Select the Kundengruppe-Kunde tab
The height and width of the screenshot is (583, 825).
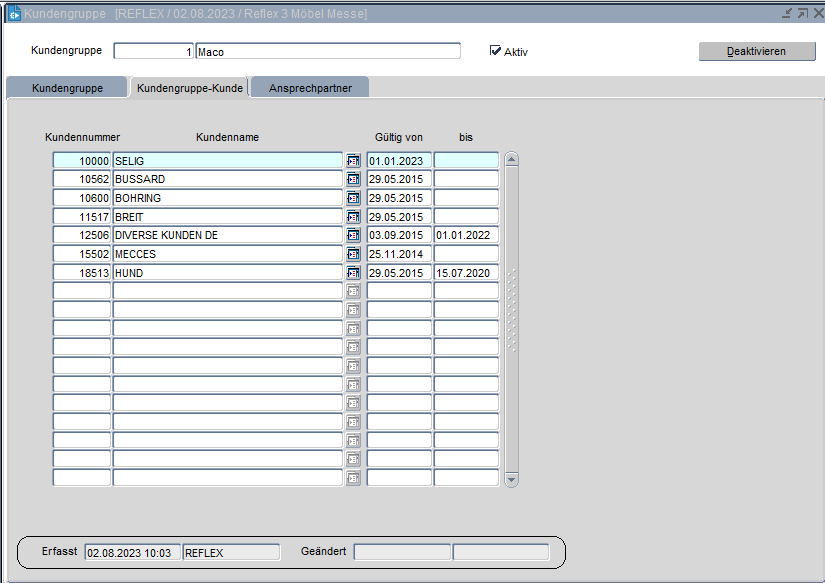tap(189, 88)
